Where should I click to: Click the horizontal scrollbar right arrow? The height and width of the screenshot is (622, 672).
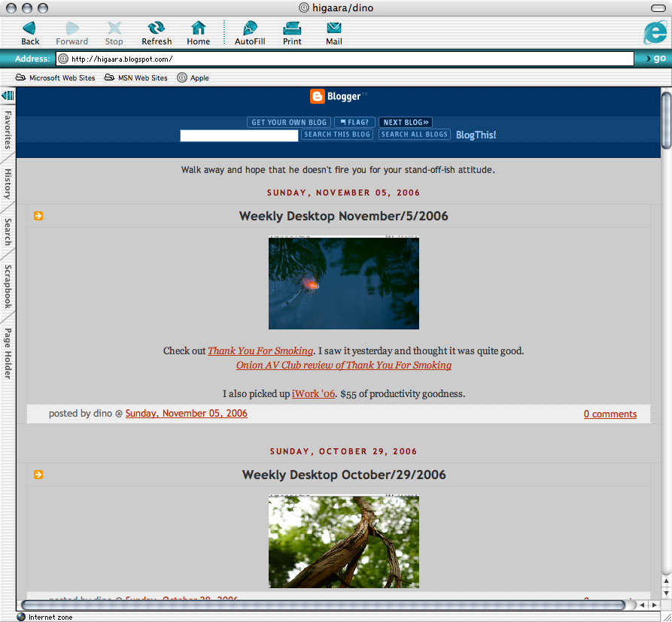tap(655, 605)
